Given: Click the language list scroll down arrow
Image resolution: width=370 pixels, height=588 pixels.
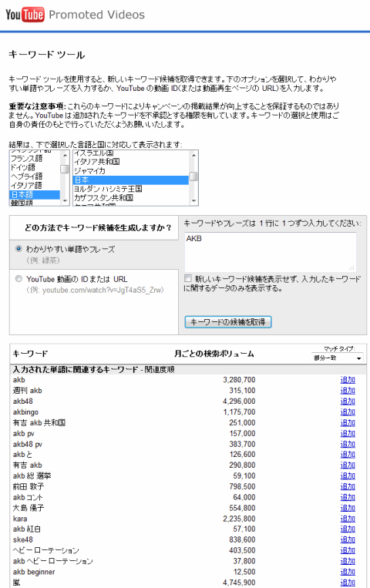Looking at the screenshot, I should click(65, 201).
